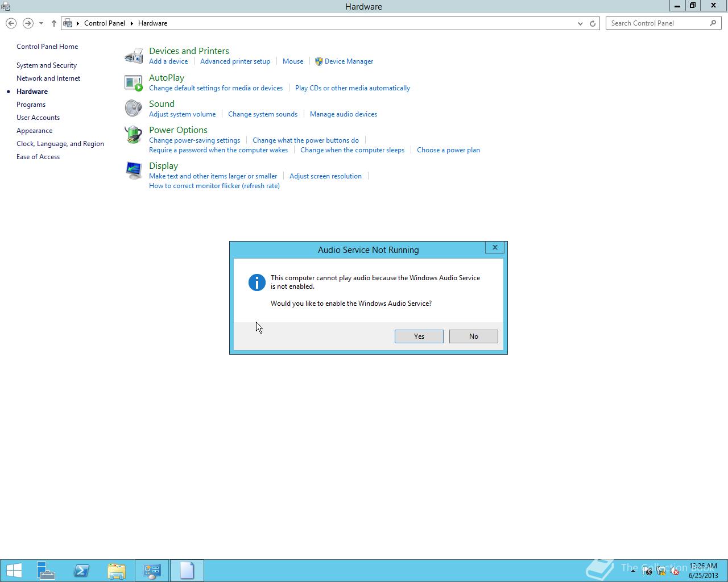Screen dimensions: 728x582
Task: Close the Audio Service Not Running dialog
Action: pos(495,247)
